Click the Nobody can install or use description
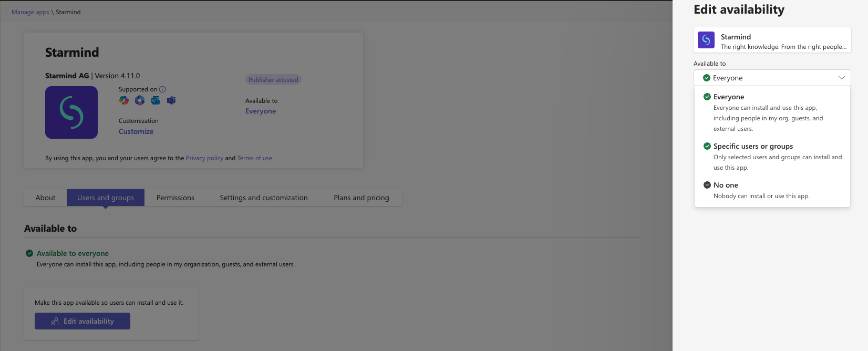Viewport: 868px width, 351px height. (761, 196)
